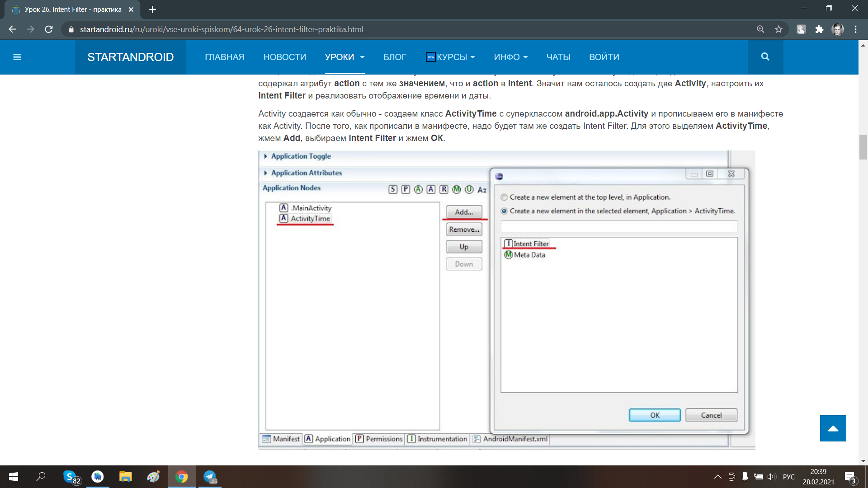Open Skype from the taskbar

[x=70, y=477]
